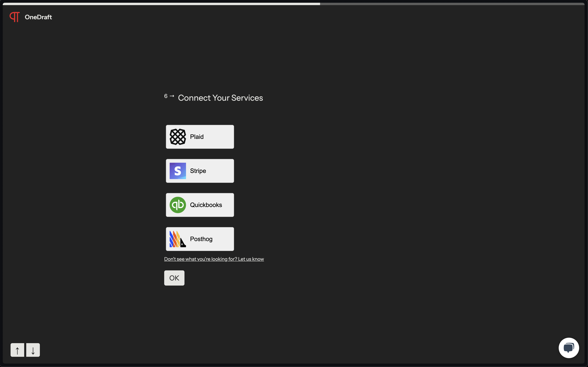Click the Quickbooks label text

(x=206, y=205)
